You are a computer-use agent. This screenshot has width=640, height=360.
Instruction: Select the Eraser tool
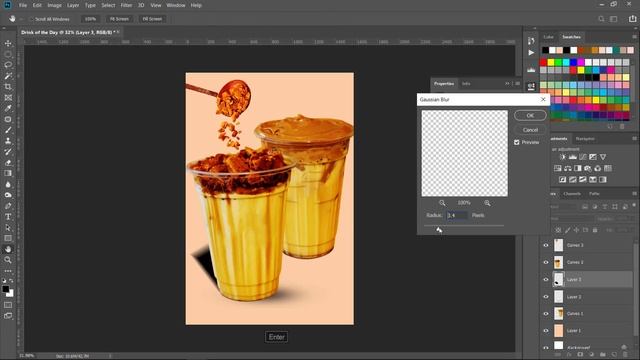pyautogui.click(x=8, y=162)
